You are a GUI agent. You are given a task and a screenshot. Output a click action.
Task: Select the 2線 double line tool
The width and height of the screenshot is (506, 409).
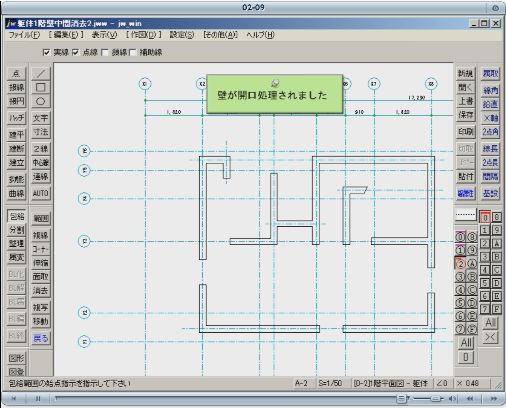(41, 149)
